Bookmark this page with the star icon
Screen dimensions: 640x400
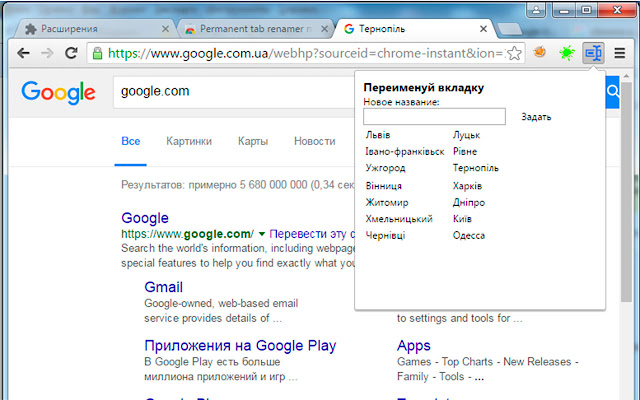pyautogui.click(x=515, y=53)
